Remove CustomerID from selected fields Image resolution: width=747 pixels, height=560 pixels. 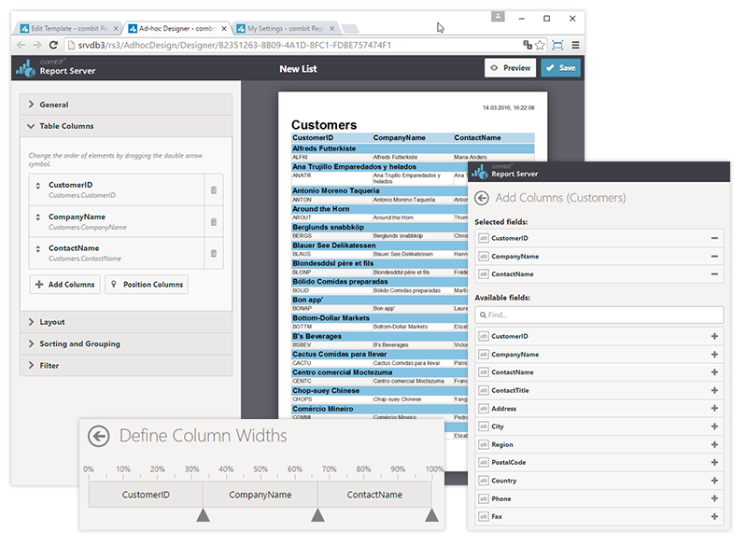pos(714,238)
